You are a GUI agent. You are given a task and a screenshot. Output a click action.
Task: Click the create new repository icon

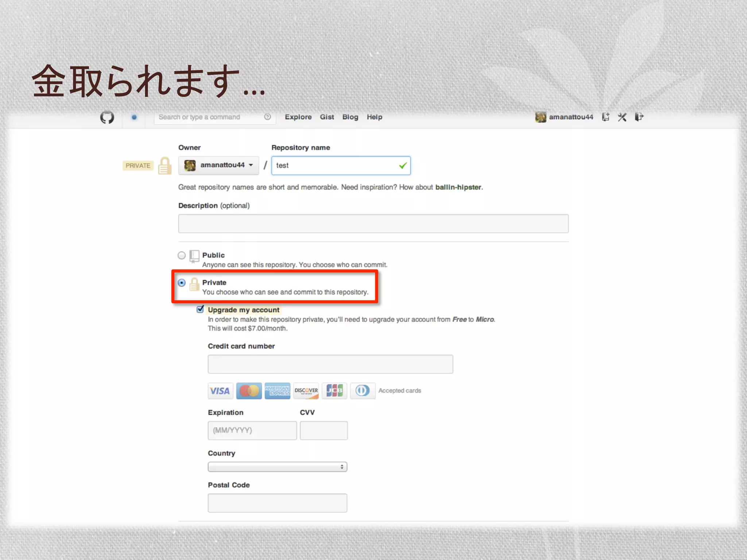coord(605,117)
